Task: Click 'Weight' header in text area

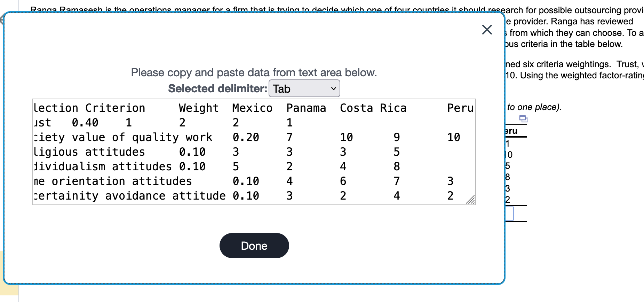Action: pos(198,108)
